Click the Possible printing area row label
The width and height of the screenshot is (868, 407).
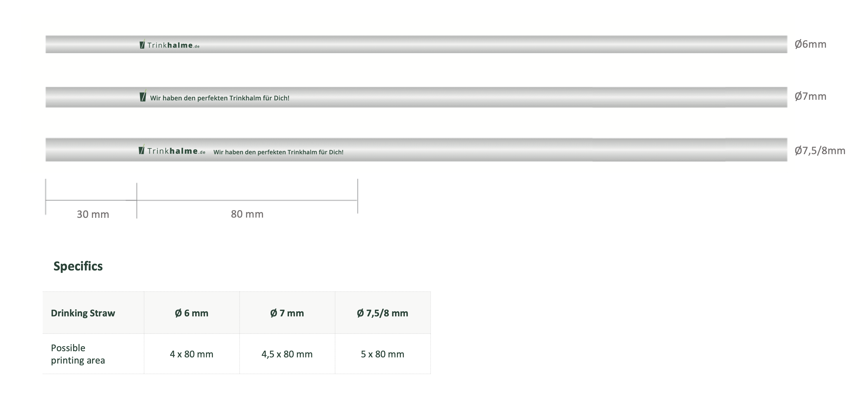coord(78,354)
